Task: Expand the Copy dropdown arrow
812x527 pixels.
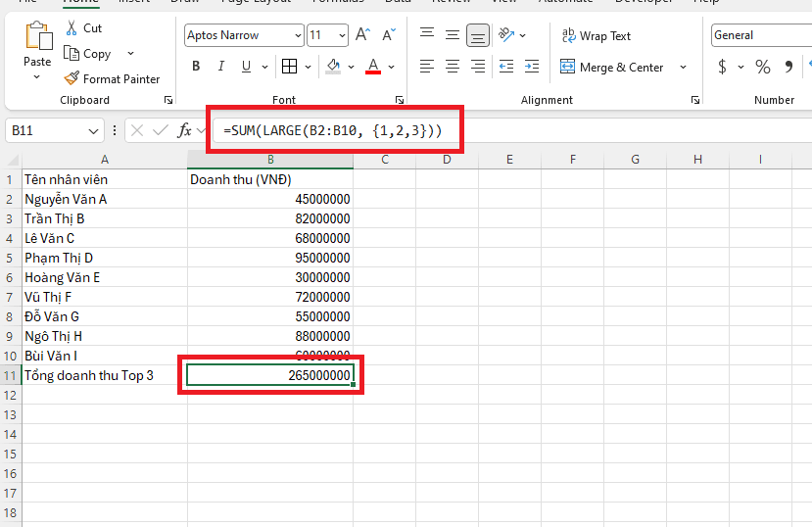Action: coord(130,53)
